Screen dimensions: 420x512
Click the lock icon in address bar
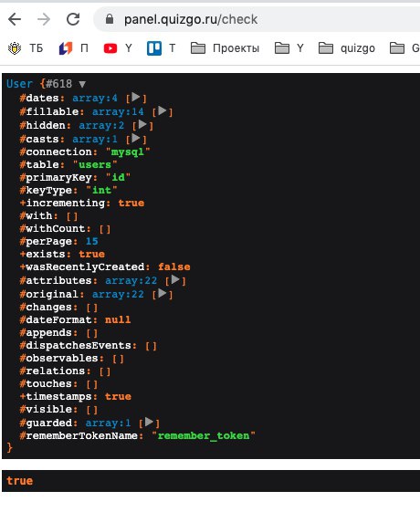[x=110, y=19]
